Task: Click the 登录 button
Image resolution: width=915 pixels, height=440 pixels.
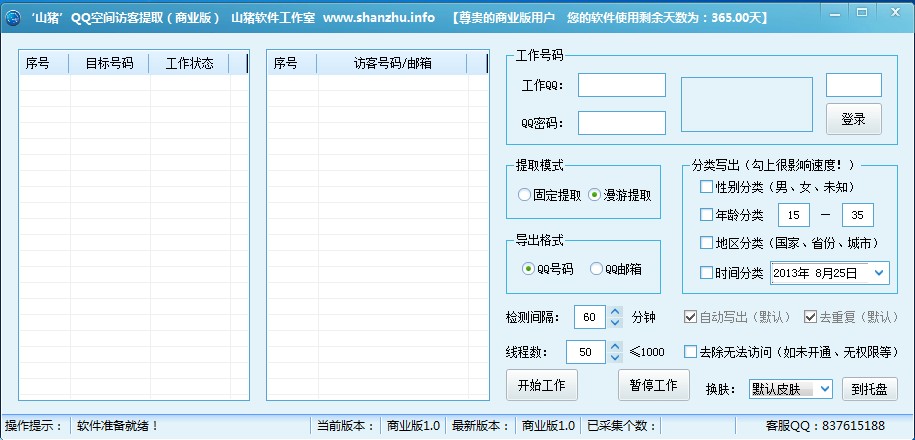Action: tap(854, 119)
